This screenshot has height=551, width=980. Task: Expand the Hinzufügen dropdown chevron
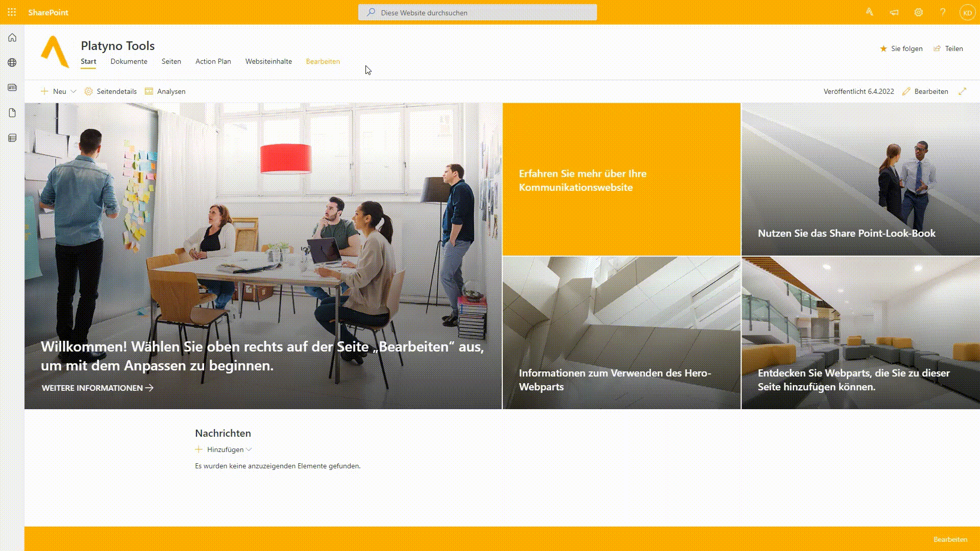pyautogui.click(x=249, y=449)
